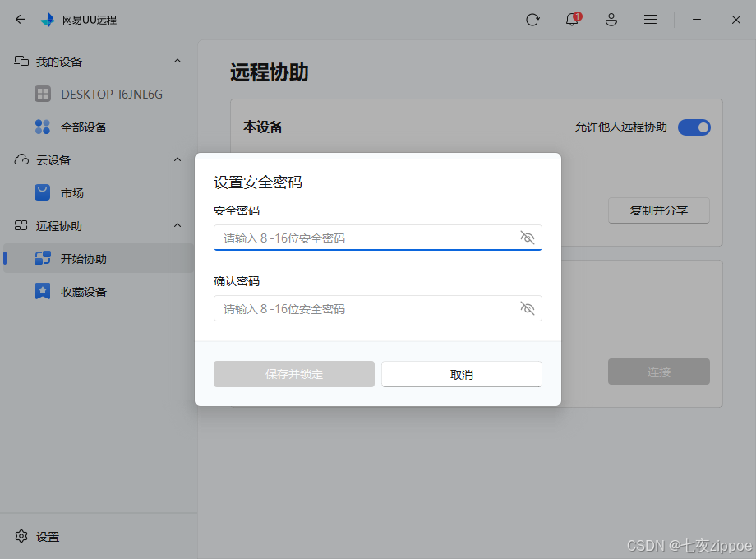This screenshot has height=559, width=756.
Task: Open 全部设备 in the sidebar
Action: pos(99,127)
